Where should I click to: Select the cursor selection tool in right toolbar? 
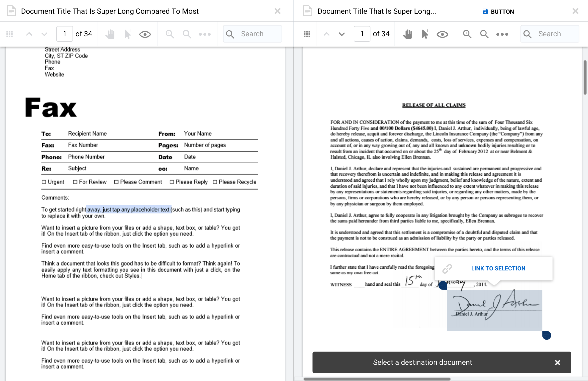tap(425, 34)
